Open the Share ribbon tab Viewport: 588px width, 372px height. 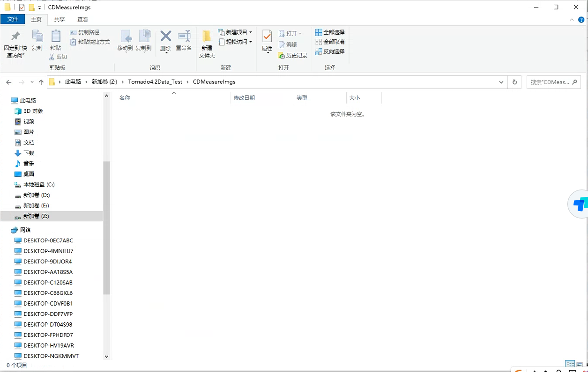pos(60,20)
